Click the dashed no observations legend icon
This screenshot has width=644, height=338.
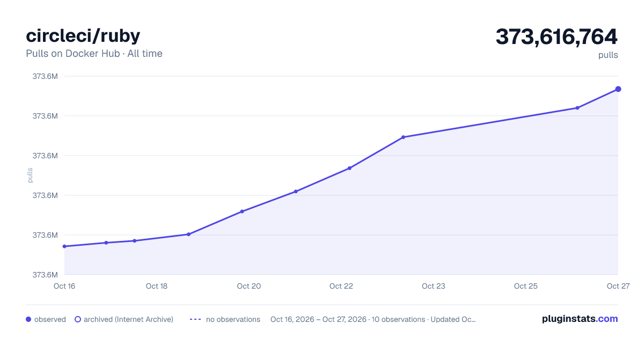click(x=195, y=319)
